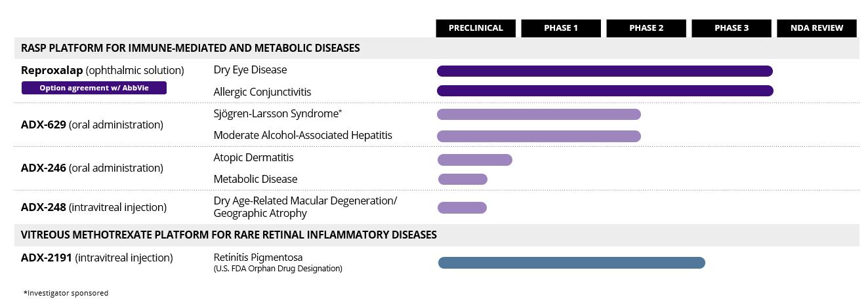The image size is (868, 308).
Task: Click the Retinitis Pigmentosa blue progress bar
Action: pos(571,263)
